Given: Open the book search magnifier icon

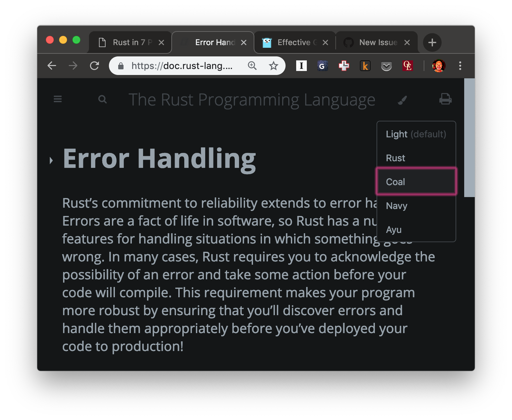Looking at the screenshot, I should pos(103,99).
